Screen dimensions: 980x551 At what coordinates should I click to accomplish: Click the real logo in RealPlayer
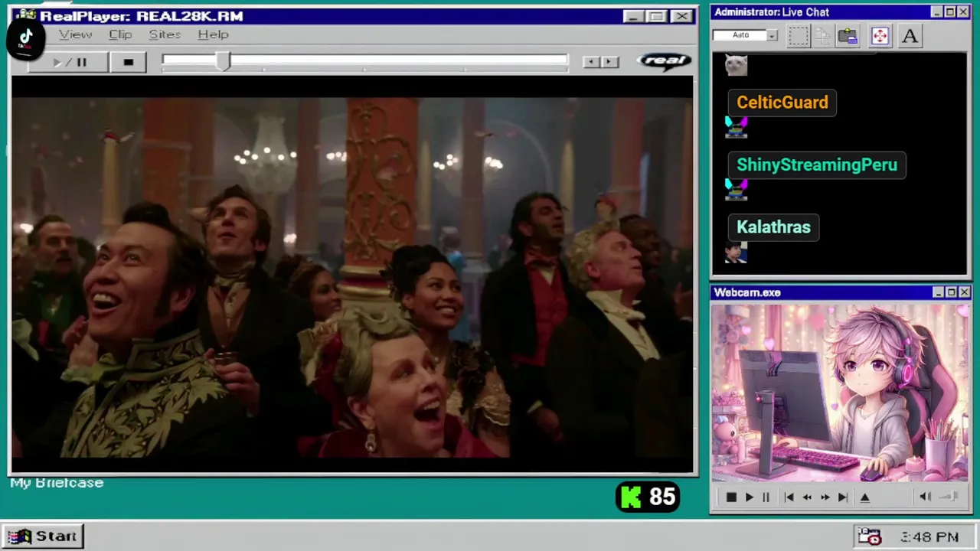click(x=664, y=61)
